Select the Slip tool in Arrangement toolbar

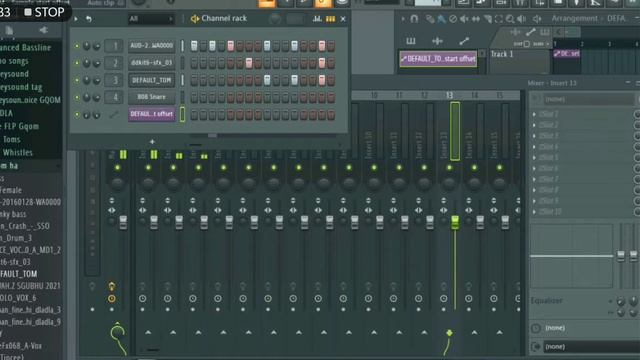pos(476,19)
